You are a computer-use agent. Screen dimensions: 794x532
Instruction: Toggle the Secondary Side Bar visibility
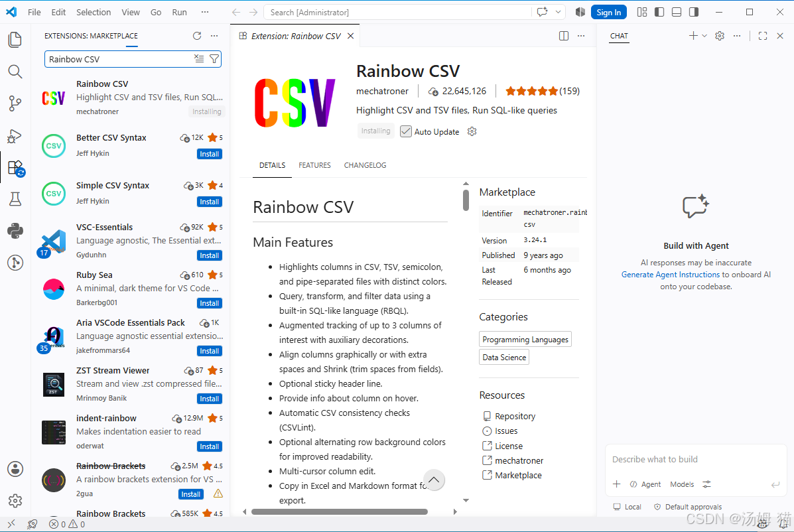(x=694, y=12)
